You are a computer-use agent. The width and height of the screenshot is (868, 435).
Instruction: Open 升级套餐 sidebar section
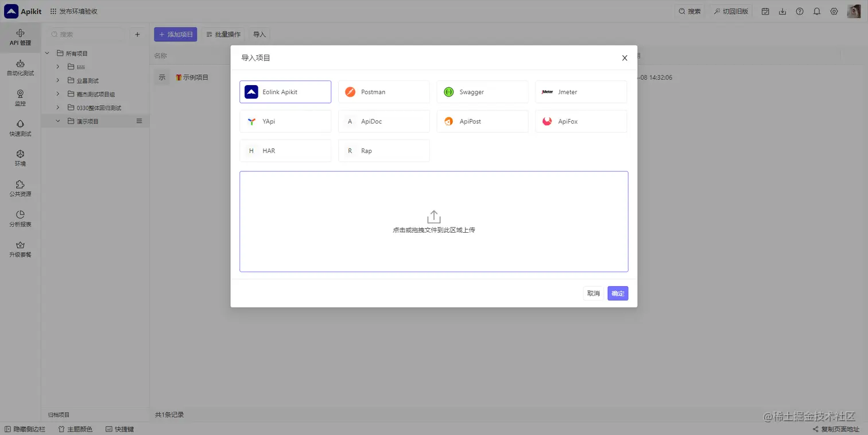click(20, 249)
